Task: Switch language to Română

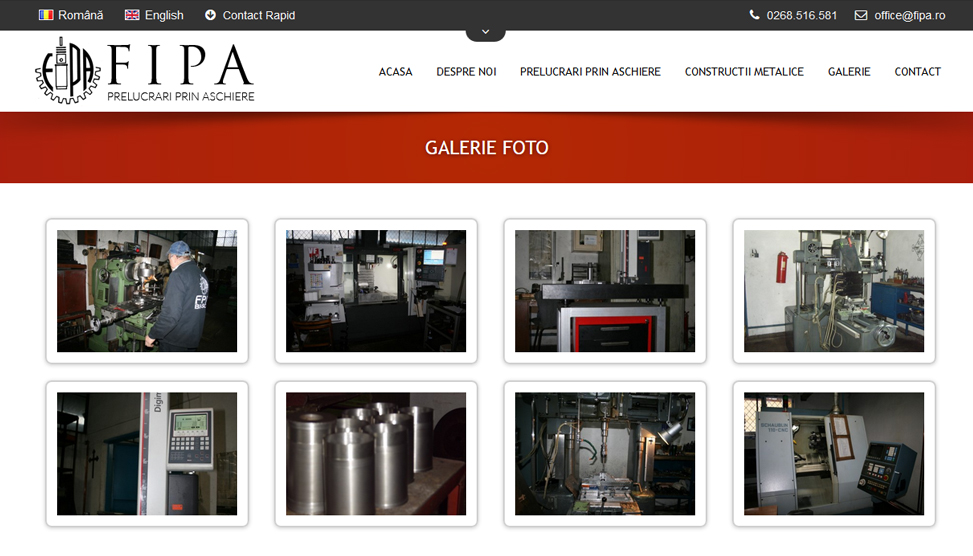Action: (81, 15)
